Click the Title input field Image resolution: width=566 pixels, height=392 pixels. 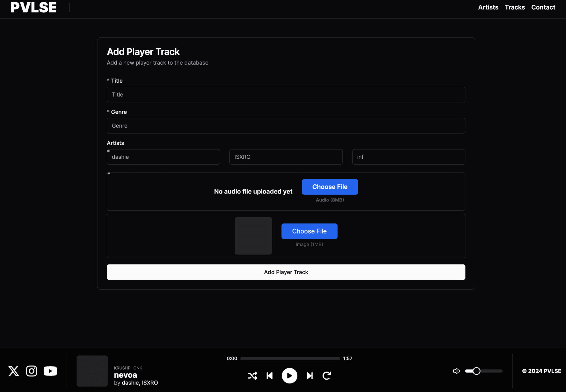[x=286, y=94]
